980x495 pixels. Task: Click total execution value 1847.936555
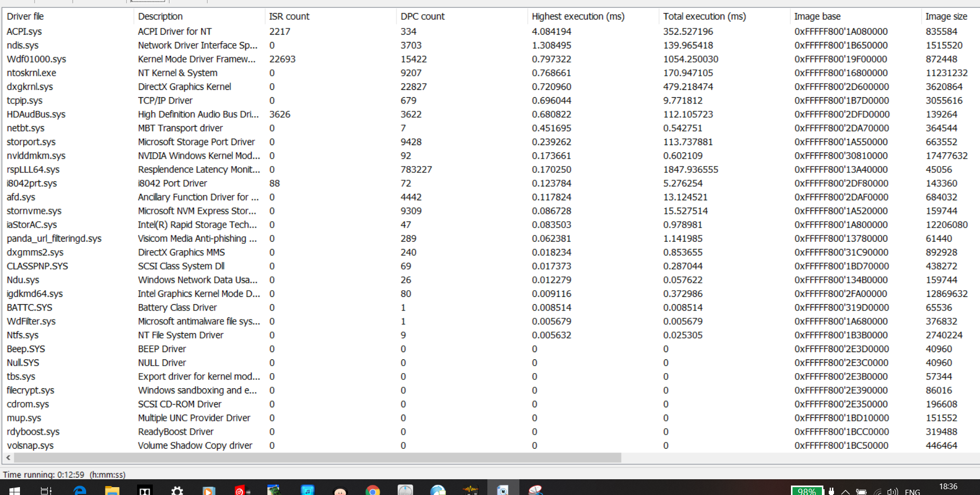pos(691,169)
